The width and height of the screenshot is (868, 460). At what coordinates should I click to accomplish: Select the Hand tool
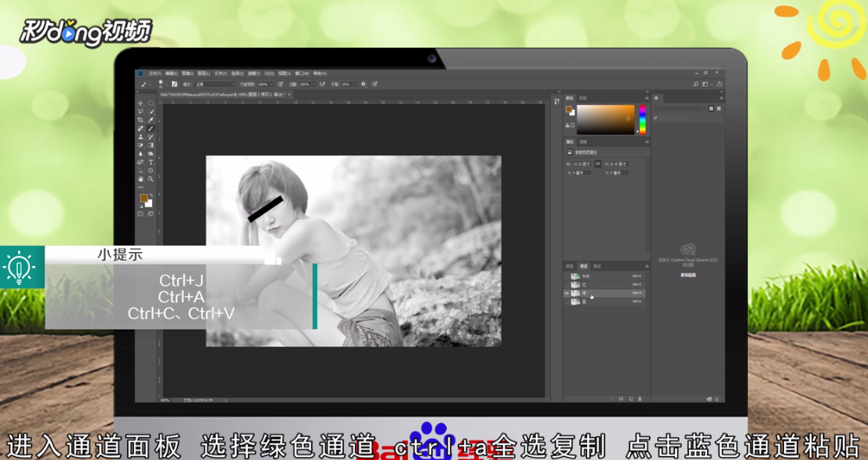[140, 179]
